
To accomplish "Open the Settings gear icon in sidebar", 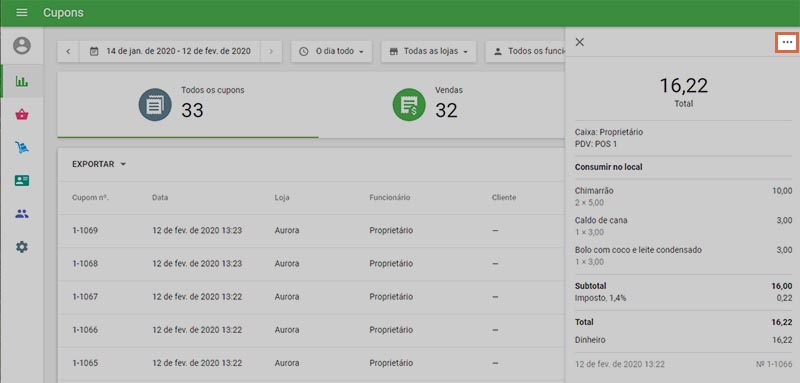I will pyautogui.click(x=22, y=247).
